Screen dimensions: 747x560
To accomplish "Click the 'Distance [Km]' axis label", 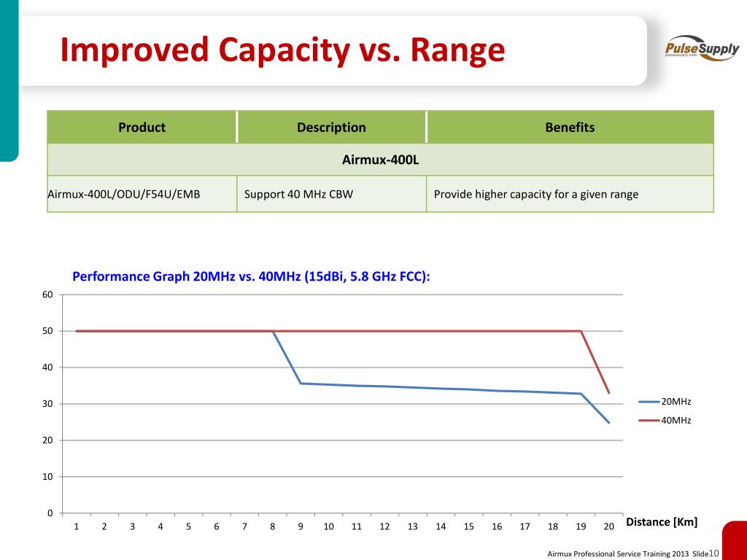I will pos(662,521).
